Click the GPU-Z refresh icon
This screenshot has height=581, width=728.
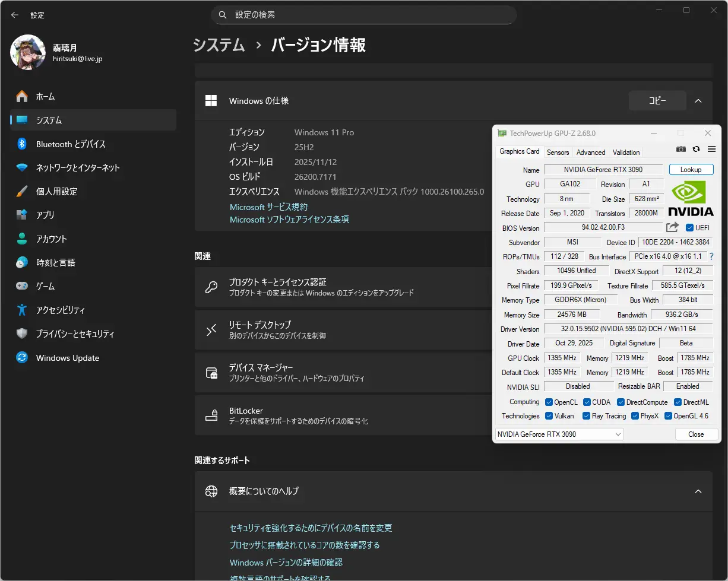click(x=696, y=149)
